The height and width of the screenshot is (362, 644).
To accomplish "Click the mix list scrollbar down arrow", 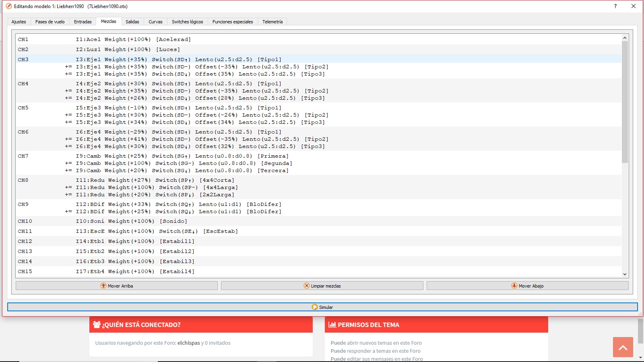I will pyautogui.click(x=625, y=274).
